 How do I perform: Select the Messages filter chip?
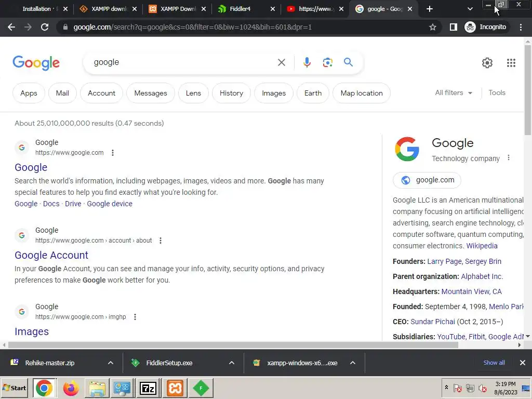(151, 93)
